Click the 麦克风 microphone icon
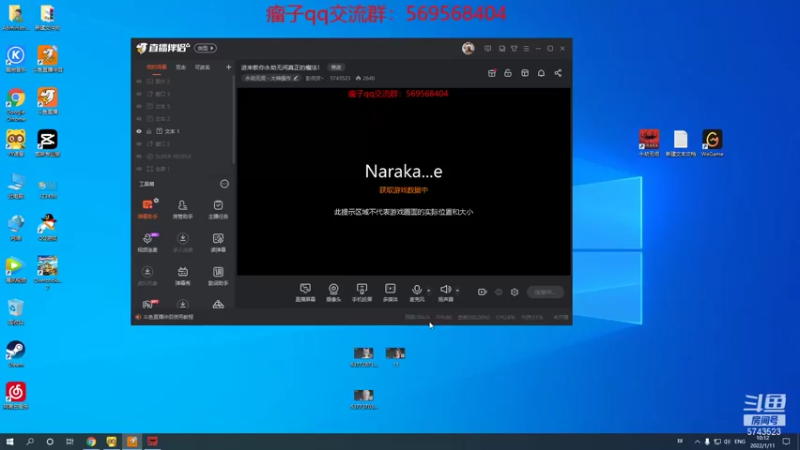 coord(416,289)
